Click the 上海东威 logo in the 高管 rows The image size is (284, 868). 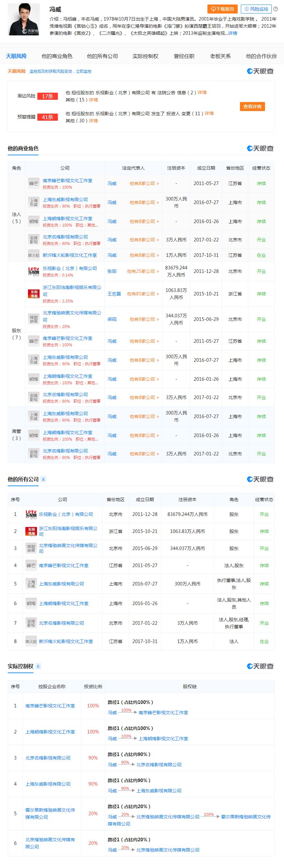point(34,416)
